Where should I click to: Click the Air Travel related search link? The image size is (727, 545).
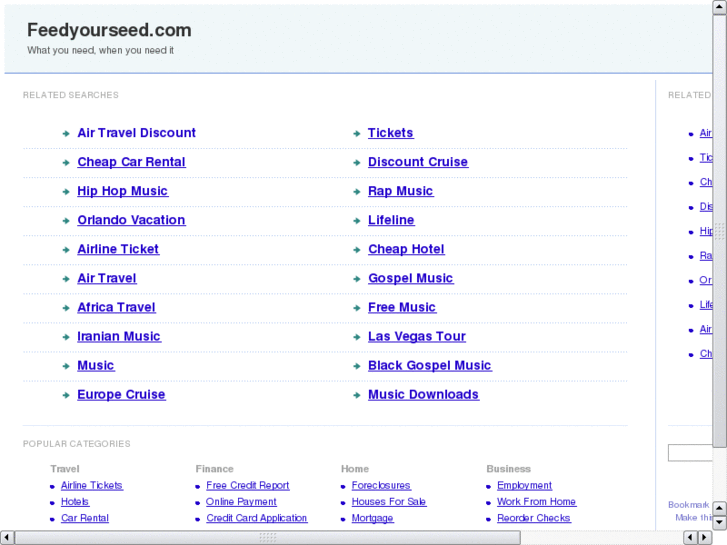coord(107,278)
